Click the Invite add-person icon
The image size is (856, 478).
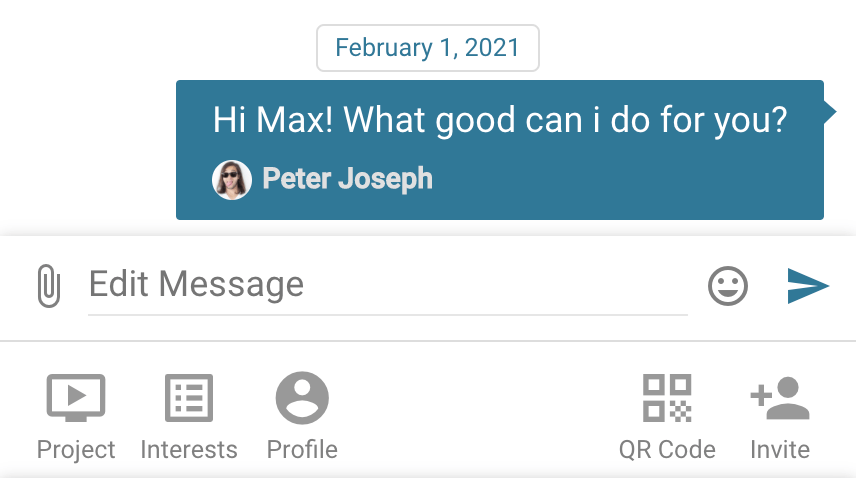[x=780, y=398]
